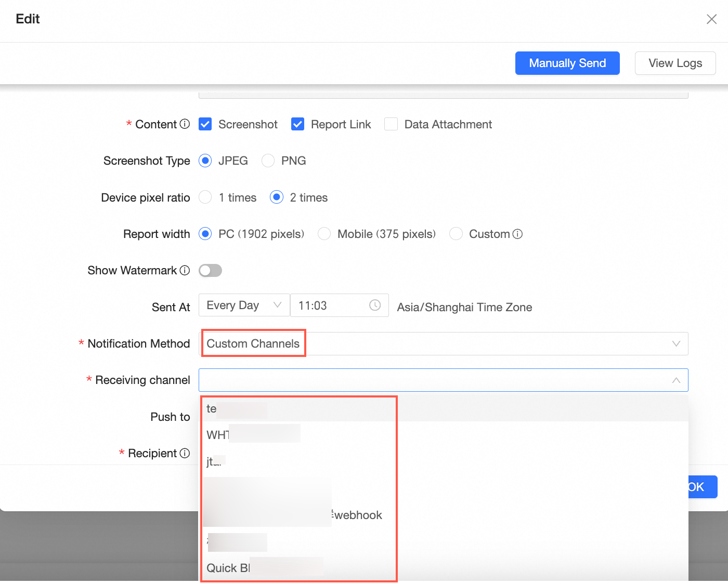Click the info icon next to Recipient label
The image size is (728, 584).
pyautogui.click(x=185, y=453)
